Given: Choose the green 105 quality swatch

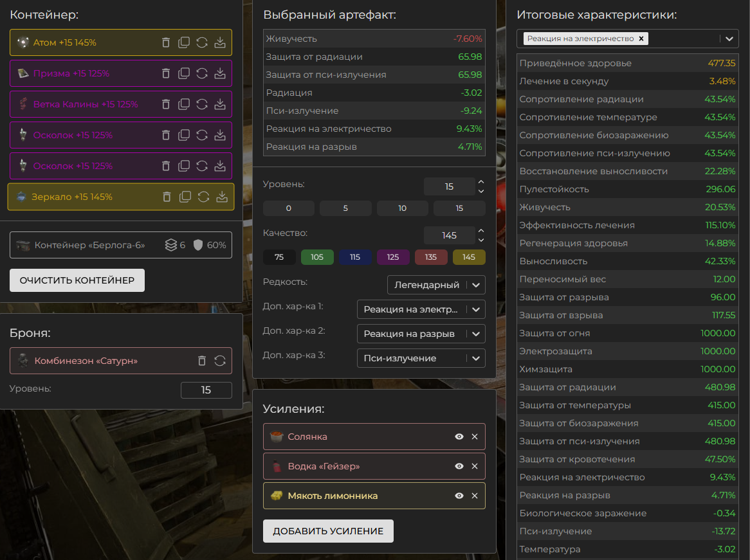Looking at the screenshot, I should coord(317,257).
